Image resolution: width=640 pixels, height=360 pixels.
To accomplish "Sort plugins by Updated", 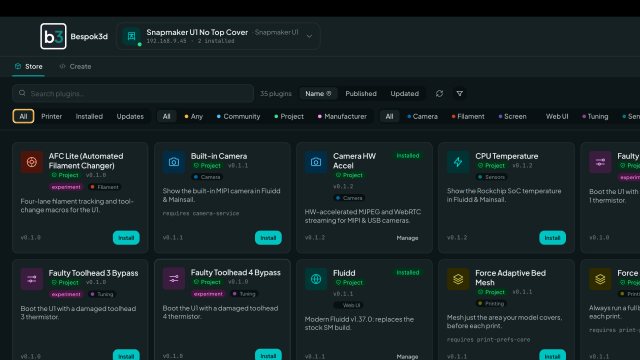I will [404, 93].
